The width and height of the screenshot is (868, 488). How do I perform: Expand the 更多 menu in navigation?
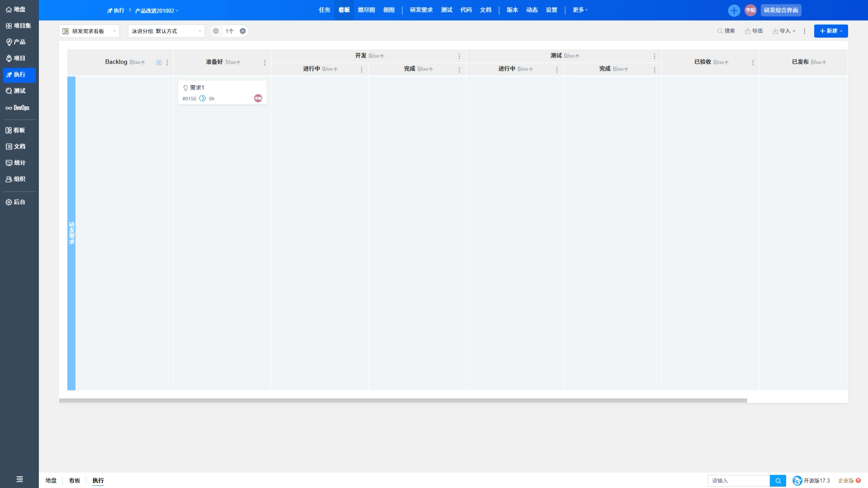click(x=580, y=10)
